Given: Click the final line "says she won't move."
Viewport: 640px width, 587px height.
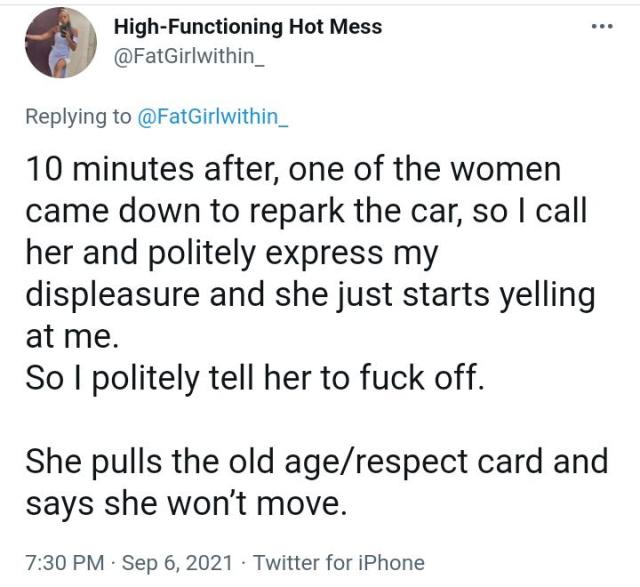Looking at the screenshot, I should pyautogui.click(x=185, y=505).
